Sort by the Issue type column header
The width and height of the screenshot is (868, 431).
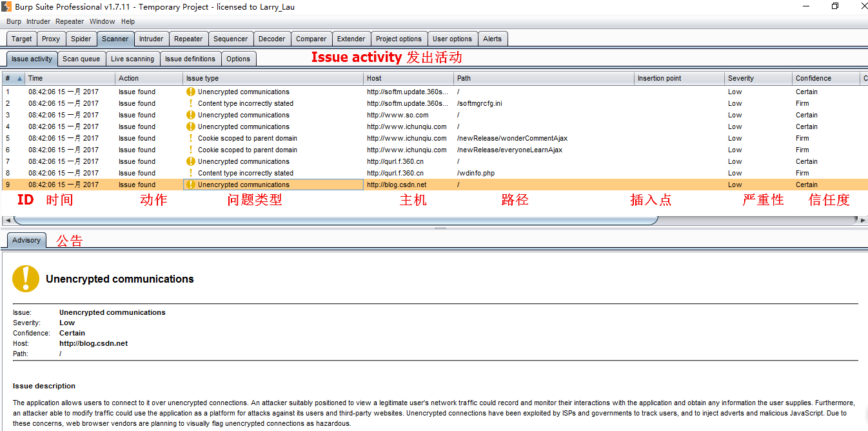(x=273, y=78)
